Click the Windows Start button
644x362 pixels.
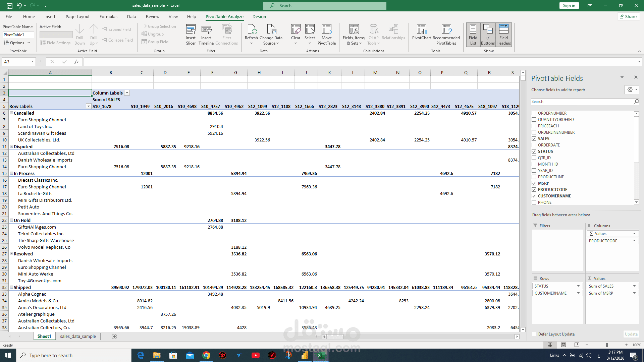pyautogui.click(x=8, y=355)
